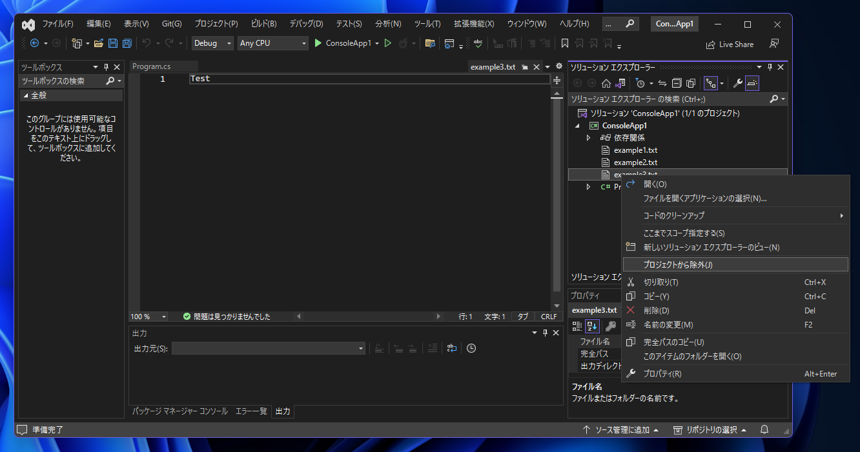
Task: Save the current file with disk icon
Action: pyautogui.click(x=112, y=43)
